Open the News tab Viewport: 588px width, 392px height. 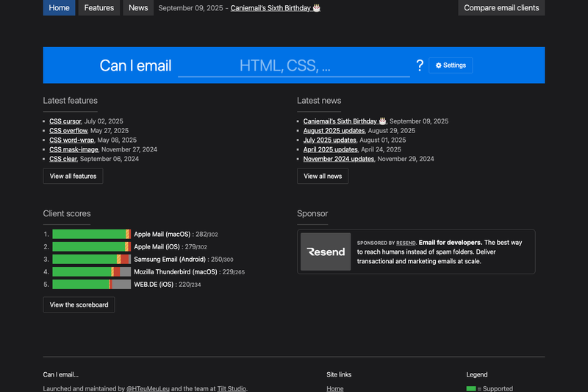pos(138,7)
